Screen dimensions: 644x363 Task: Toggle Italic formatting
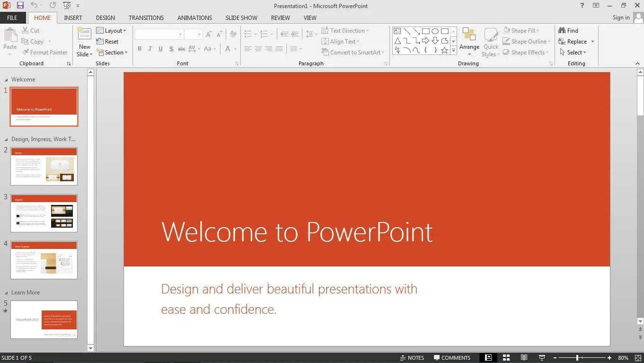pos(150,49)
